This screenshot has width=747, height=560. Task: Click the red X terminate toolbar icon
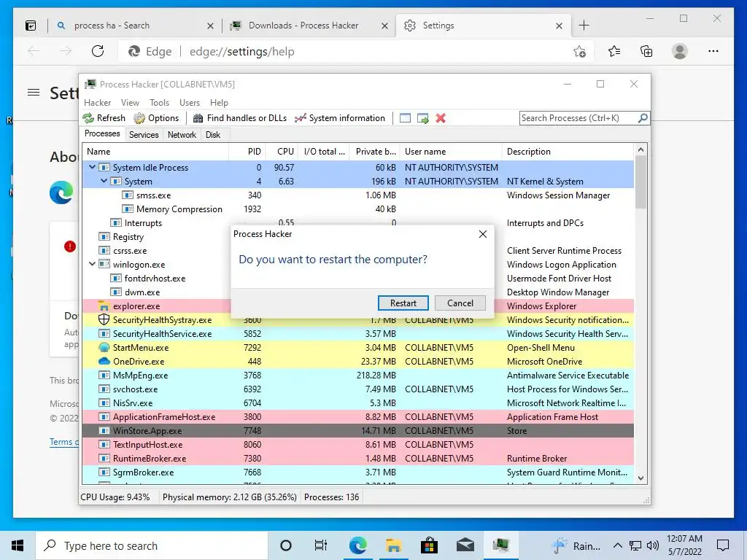tap(441, 118)
